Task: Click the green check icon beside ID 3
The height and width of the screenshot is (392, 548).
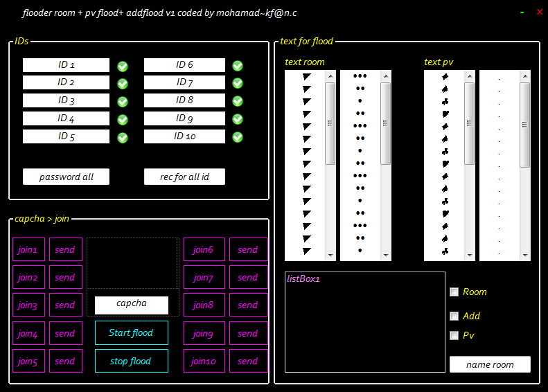Action: click(123, 102)
